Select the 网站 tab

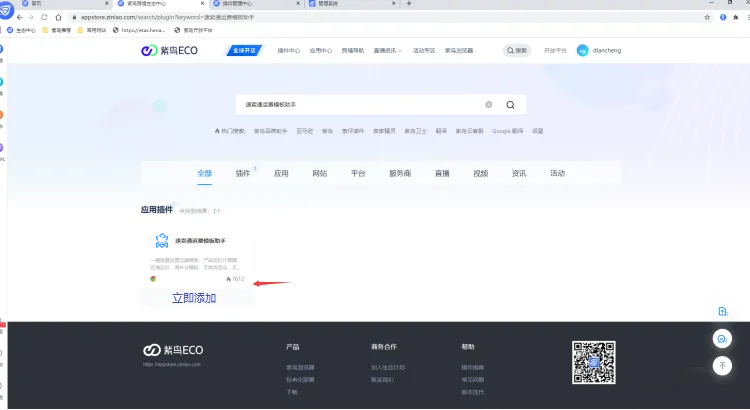point(320,173)
